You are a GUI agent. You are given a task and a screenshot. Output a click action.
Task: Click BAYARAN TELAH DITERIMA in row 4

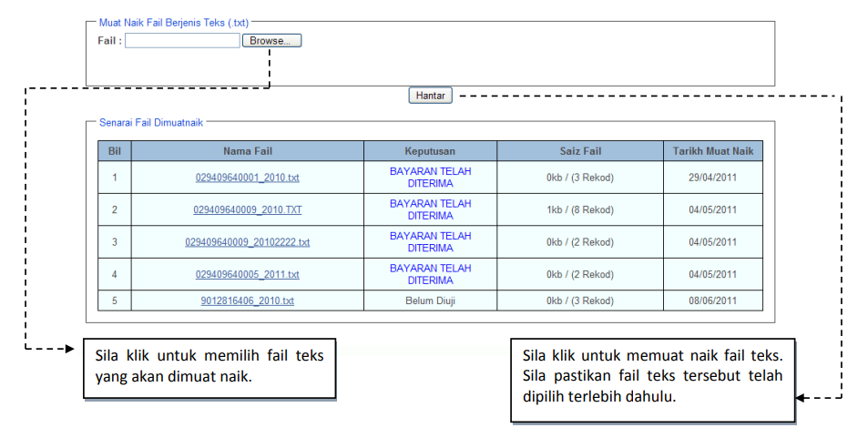(x=430, y=273)
